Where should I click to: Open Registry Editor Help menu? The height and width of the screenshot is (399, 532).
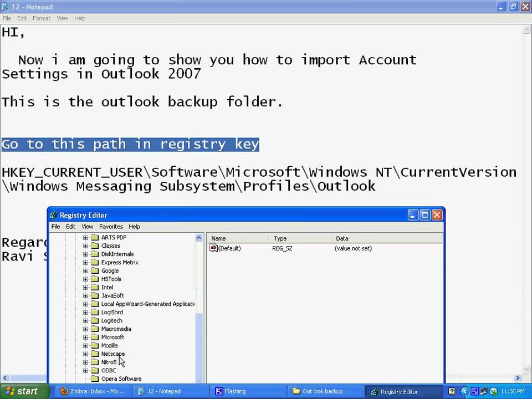pyautogui.click(x=134, y=227)
